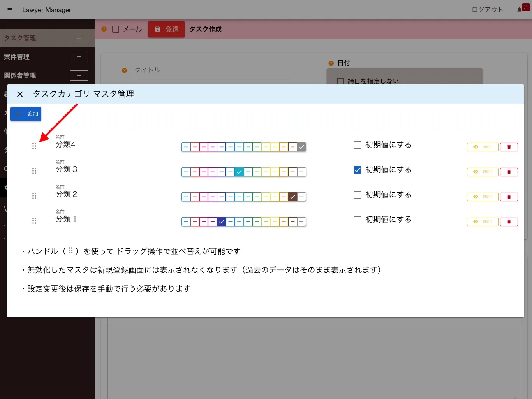532x399 pixels.
Task: Close the タスクカテゴリ マスタ管理 dialog
Action: point(20,94)
